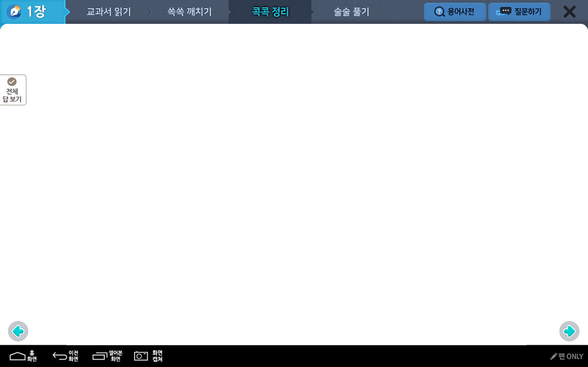The width and height of the screenshot is (588, 367).
Task: Click arrow separator after 콕콕 정리 tab
Action: (312, 12)
